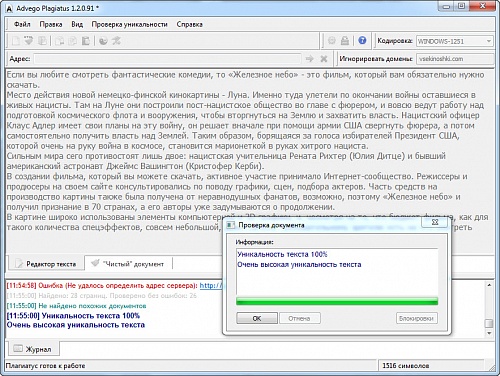Screen dimensions: 500x376
Task: Click "Очень высокая уникальность текста" in dialog
Action: [x=299, y=265]
